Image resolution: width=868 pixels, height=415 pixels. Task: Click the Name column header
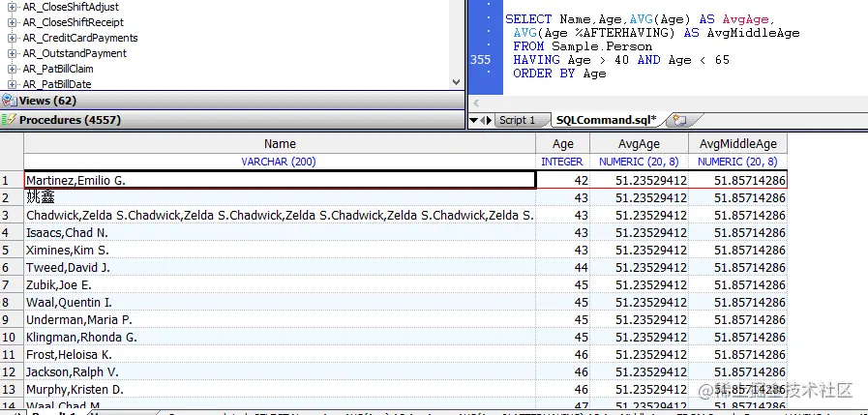pyautogui.click(x=280, y=144)
